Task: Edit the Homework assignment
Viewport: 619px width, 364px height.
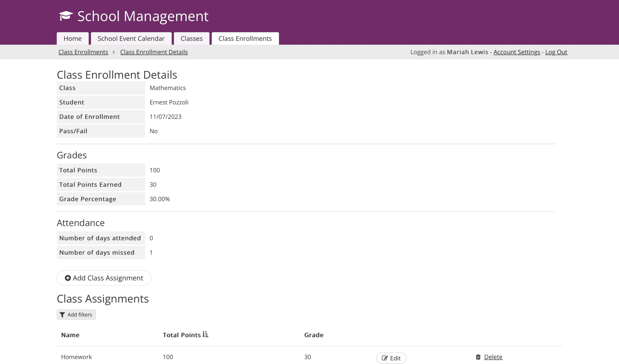Action: (x=391, y=358)
